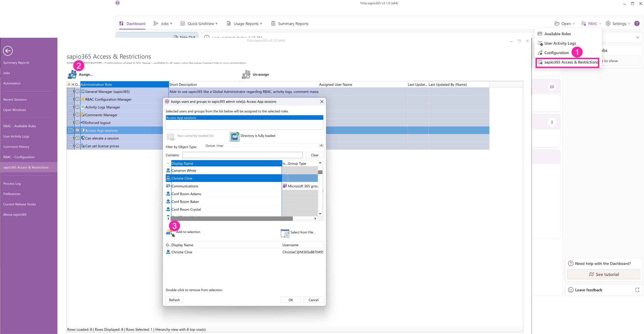The height and width of the screenshot is (334, 644).
Task: Click the Assign users icon
Action: click(72, 74)
